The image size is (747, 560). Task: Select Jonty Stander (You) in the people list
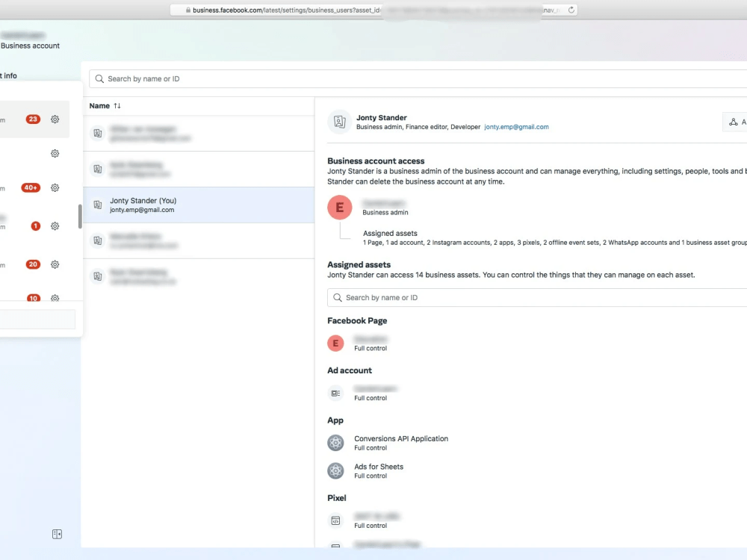tap(187, 205)
